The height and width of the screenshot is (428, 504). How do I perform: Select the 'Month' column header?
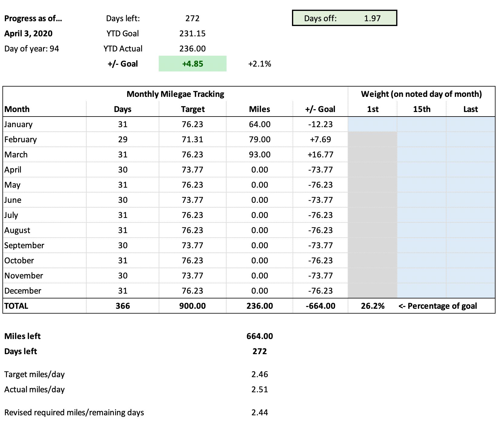point(17,109)
